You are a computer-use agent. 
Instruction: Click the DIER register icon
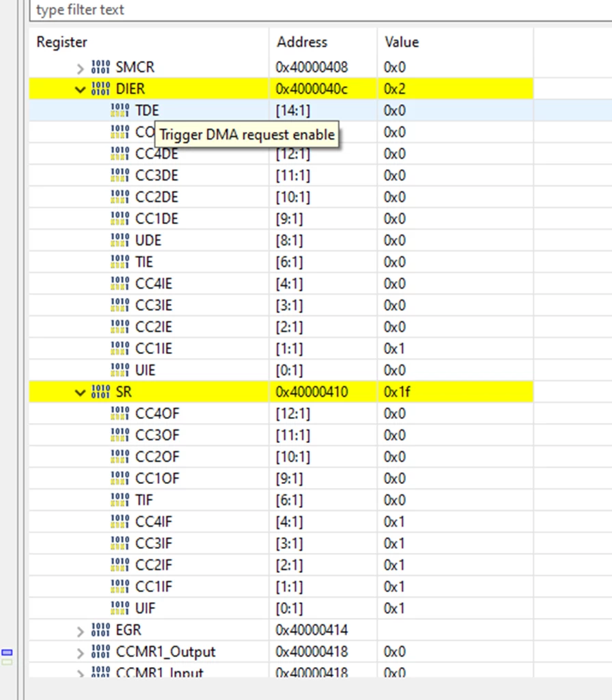(100, 88)
